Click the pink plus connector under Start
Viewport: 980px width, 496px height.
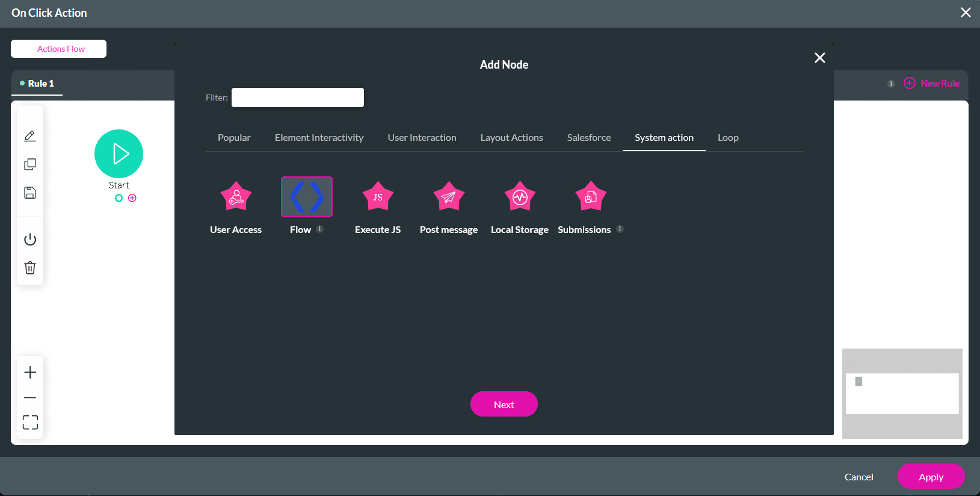click(132, 198)
